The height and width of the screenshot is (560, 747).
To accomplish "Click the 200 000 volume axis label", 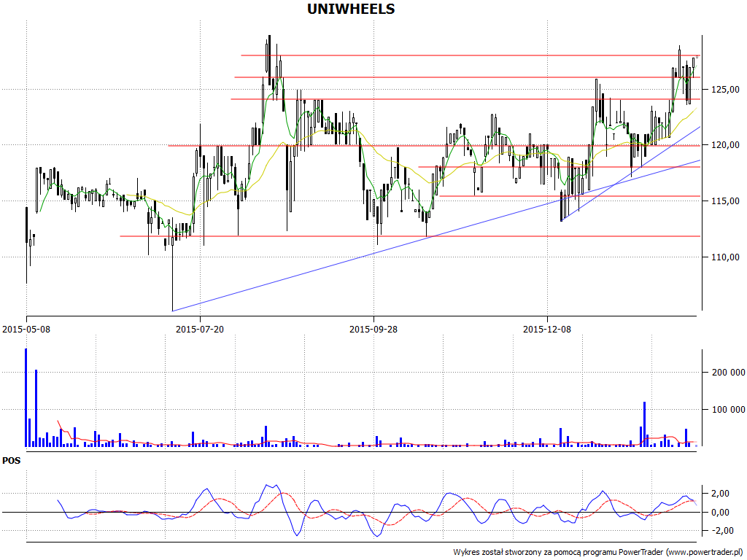I will (728, 373).
